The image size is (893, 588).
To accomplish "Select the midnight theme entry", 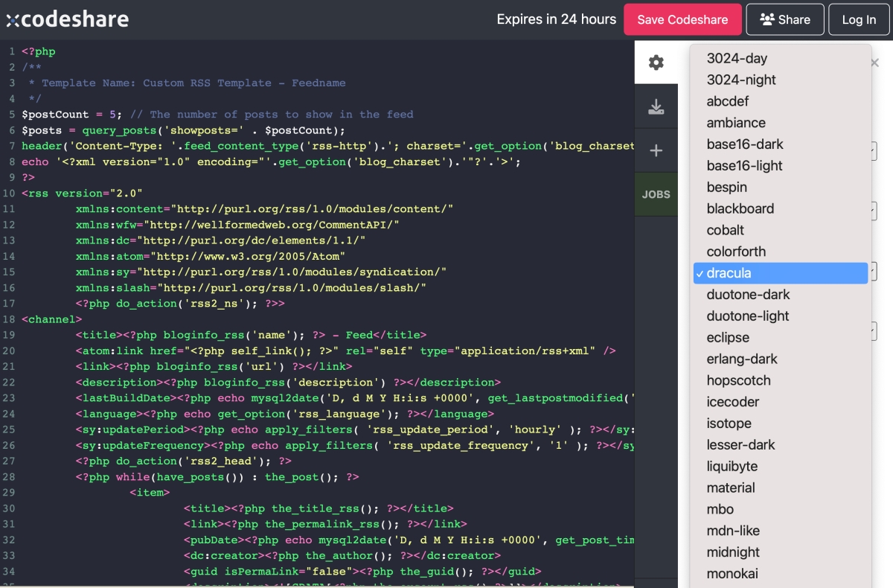I will [x=733, y=552].
